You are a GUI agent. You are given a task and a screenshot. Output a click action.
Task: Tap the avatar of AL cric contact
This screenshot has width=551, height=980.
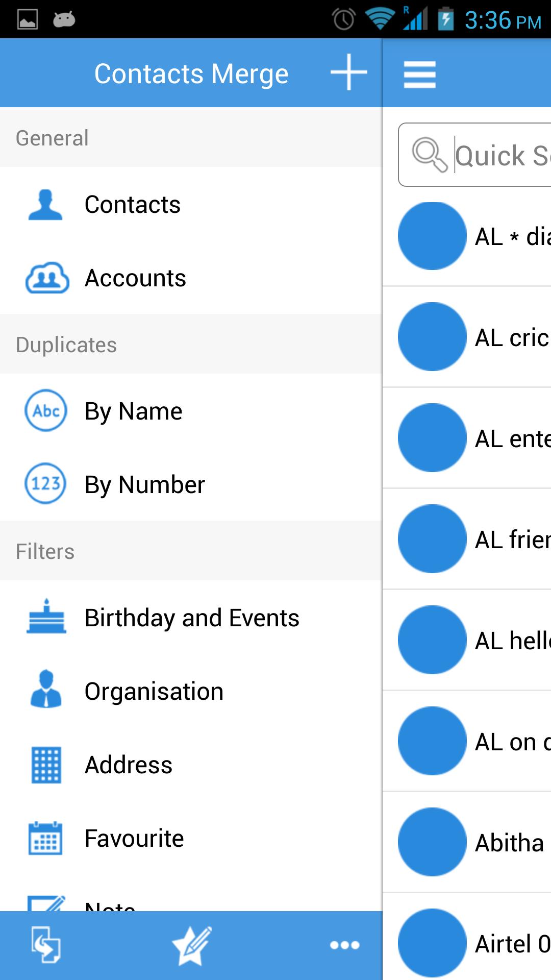(x=432, y=337)
